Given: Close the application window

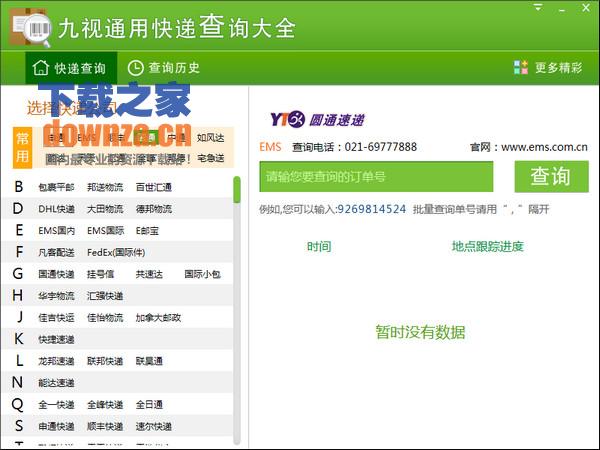Looking at the screenshot, I should pos(586,7).
